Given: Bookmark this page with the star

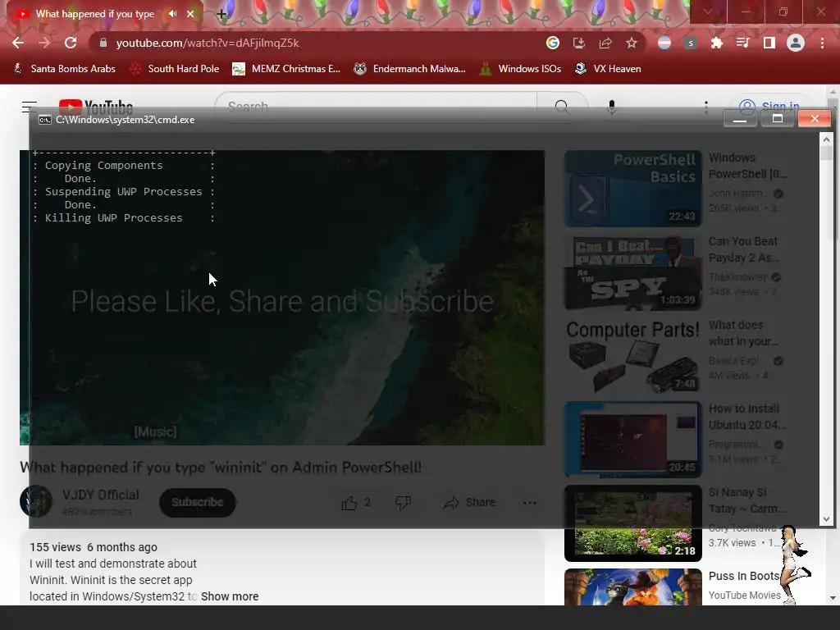Looking at the screenshot, I should click(x=632, y=43).
